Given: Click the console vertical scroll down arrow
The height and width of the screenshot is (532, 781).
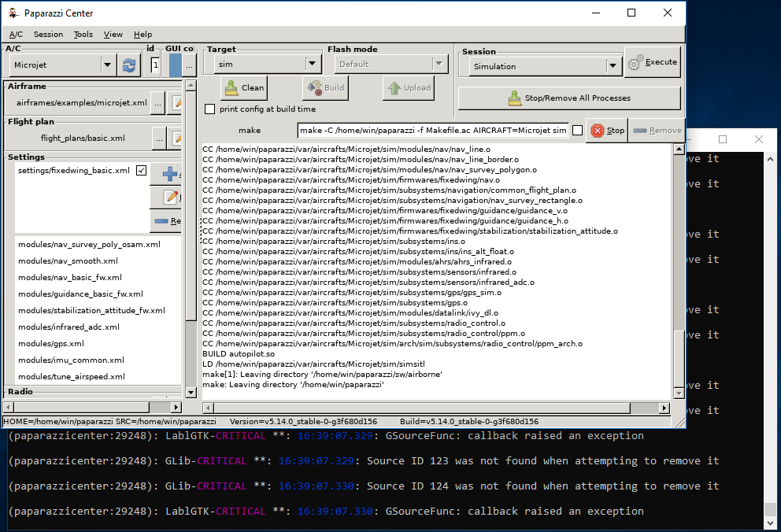Looking at the screenshot, I should [x=679, y=393].
